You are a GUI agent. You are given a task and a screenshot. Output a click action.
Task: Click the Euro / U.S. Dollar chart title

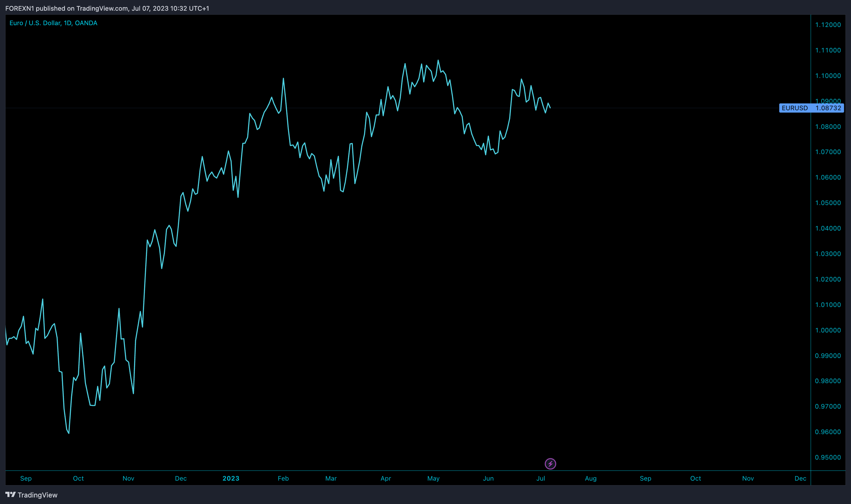(53, 23)
